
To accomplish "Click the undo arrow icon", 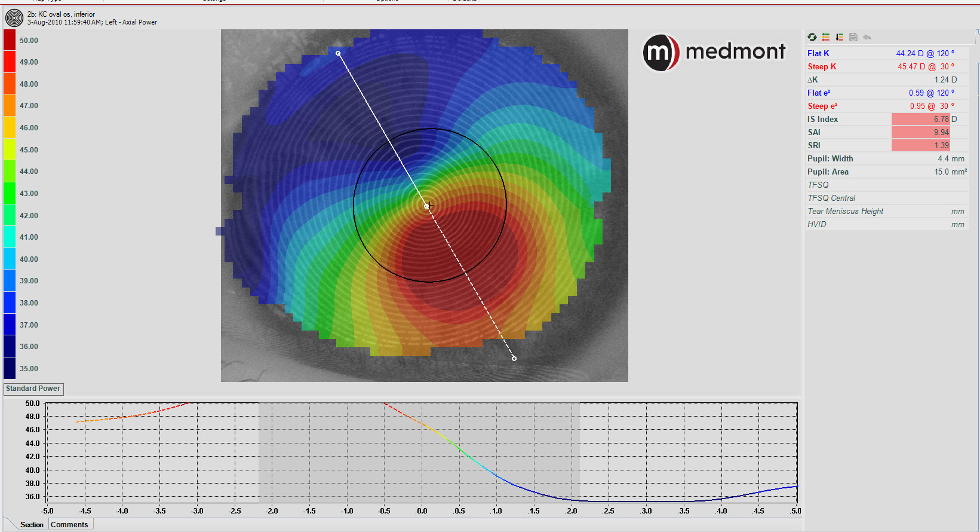I will [867, 37].
